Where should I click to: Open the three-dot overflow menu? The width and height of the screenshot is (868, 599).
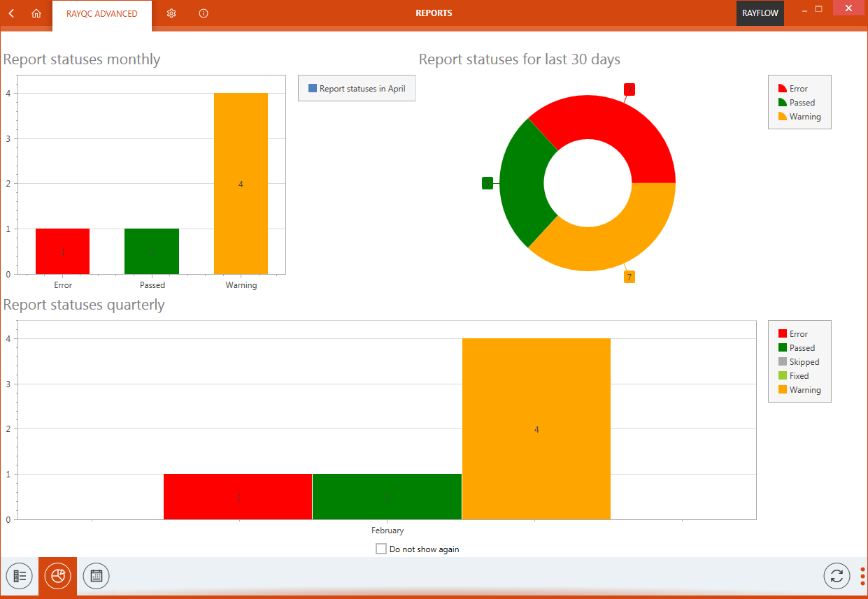coord(862,575)
